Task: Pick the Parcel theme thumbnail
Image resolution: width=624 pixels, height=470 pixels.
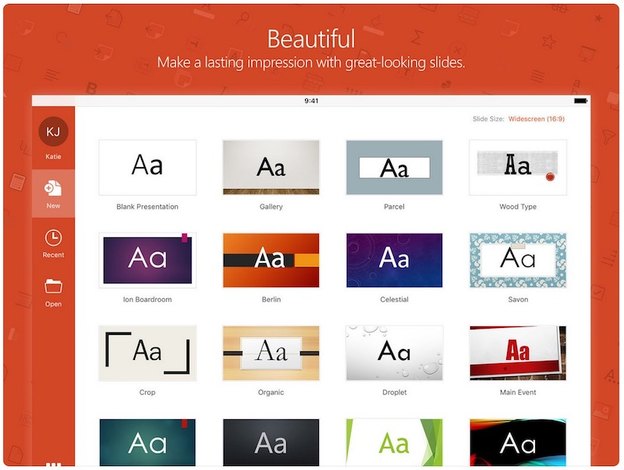Action: (x=394, y=167)
